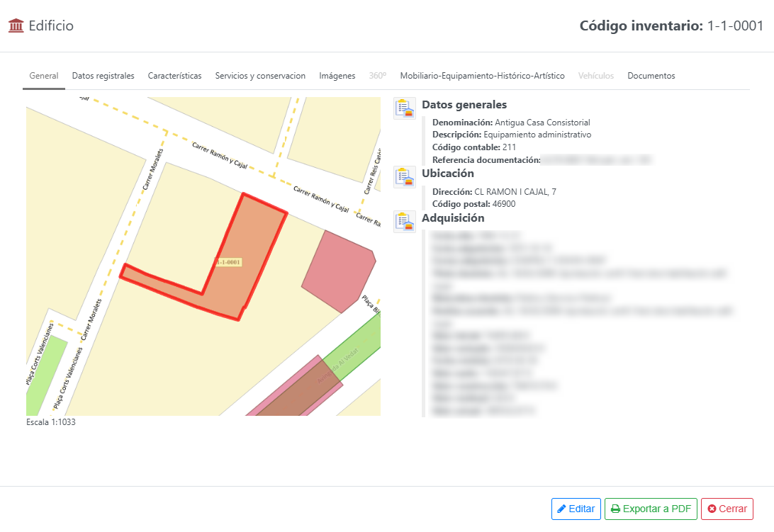Open the General tab
The image size is (774, 532).
click(43, 76)
